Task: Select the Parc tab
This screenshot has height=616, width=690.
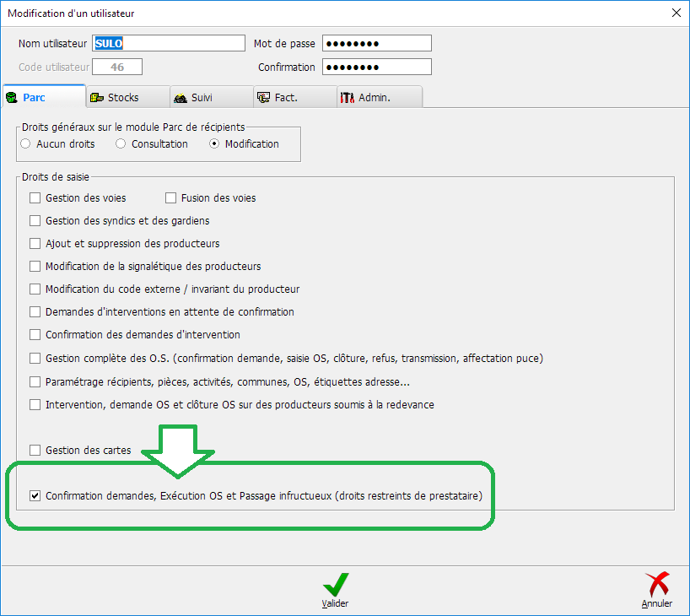Action: click(x=43, y=97)
